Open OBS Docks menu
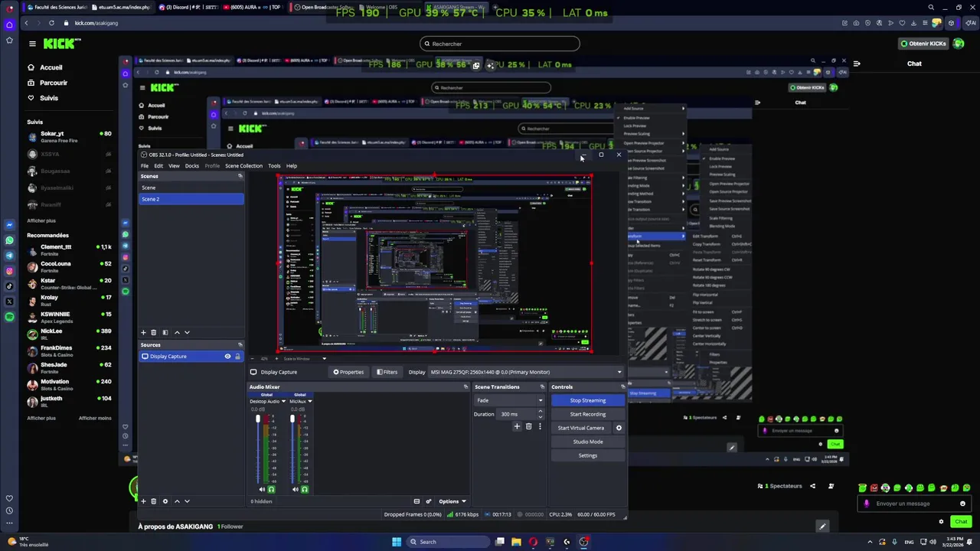This screenshot has width=980, height=551. pyautogui.click(x=191, y=166)
